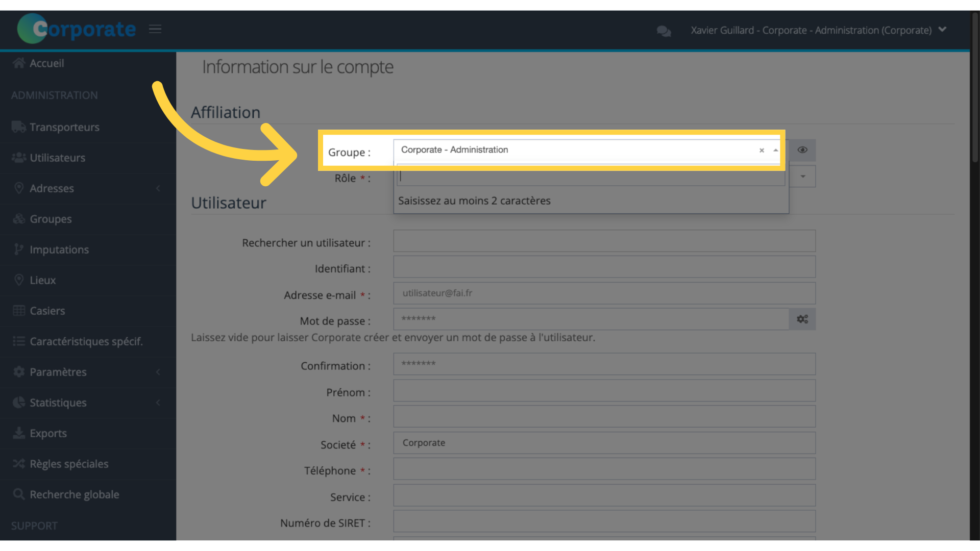This screenshot has height=551, width=980.
Task: Open Recherche globale
Action: point(74,494)
